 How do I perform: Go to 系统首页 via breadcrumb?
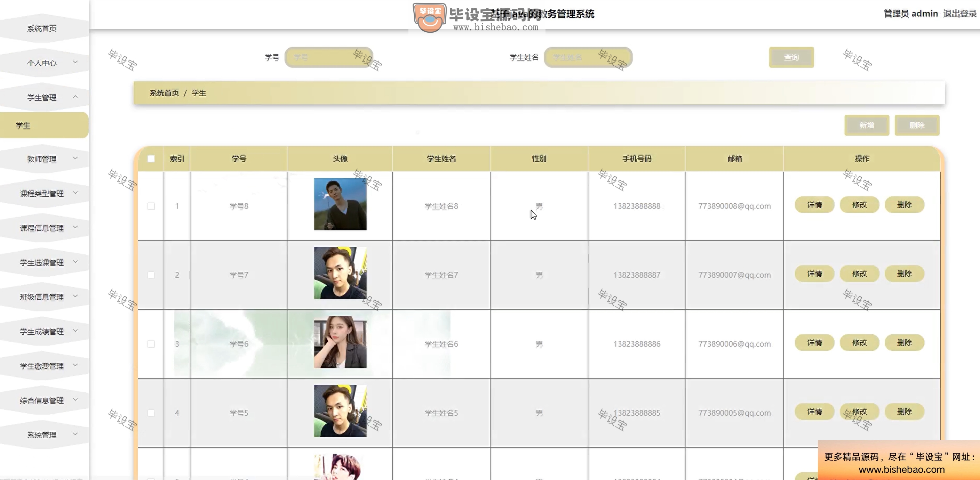[164, 93]
